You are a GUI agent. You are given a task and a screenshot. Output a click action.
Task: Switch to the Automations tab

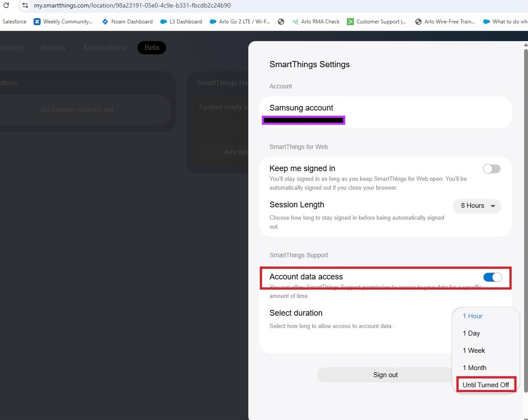click(x=105, y=47)
